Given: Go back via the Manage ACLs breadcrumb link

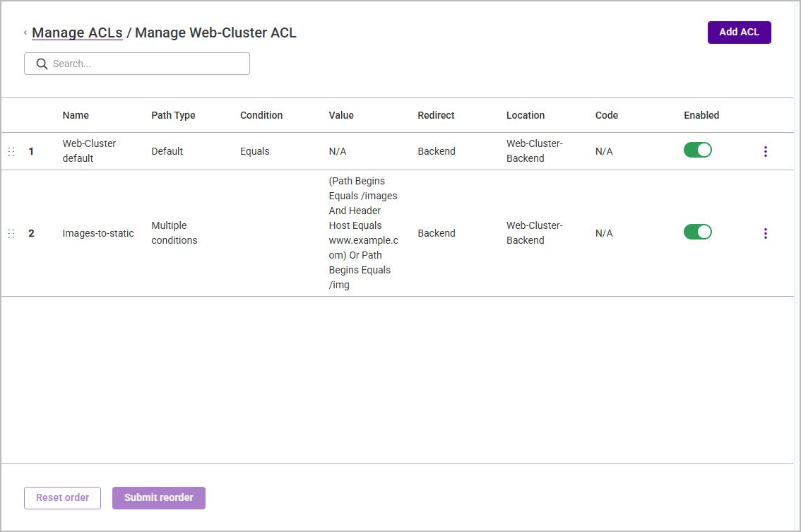Looking at the screenshot, I should click(77, 32).
